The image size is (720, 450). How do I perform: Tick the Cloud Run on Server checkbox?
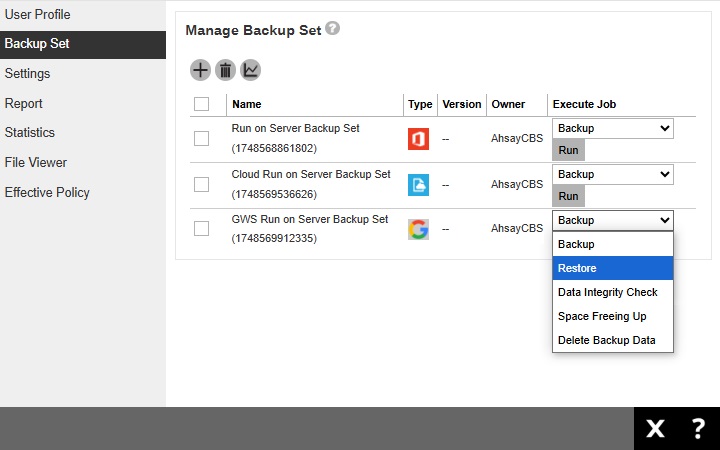click(201, 184)
